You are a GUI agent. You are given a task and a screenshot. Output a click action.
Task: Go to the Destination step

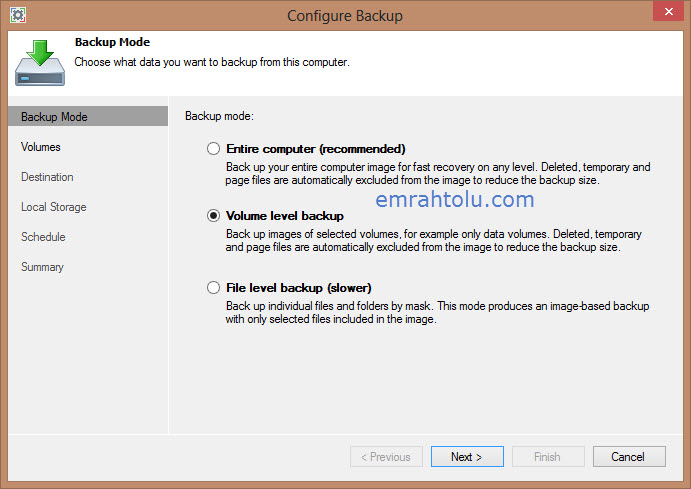click(47, 177)
